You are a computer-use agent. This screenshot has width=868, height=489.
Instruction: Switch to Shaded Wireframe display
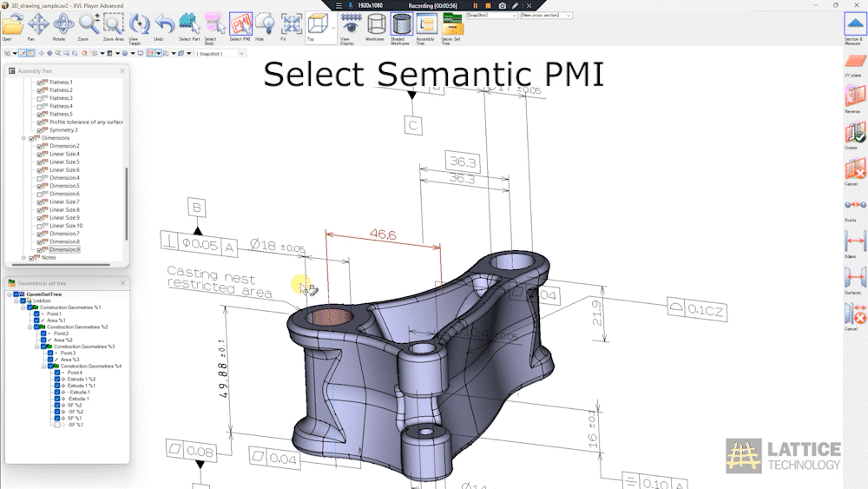tap(401, 25)
